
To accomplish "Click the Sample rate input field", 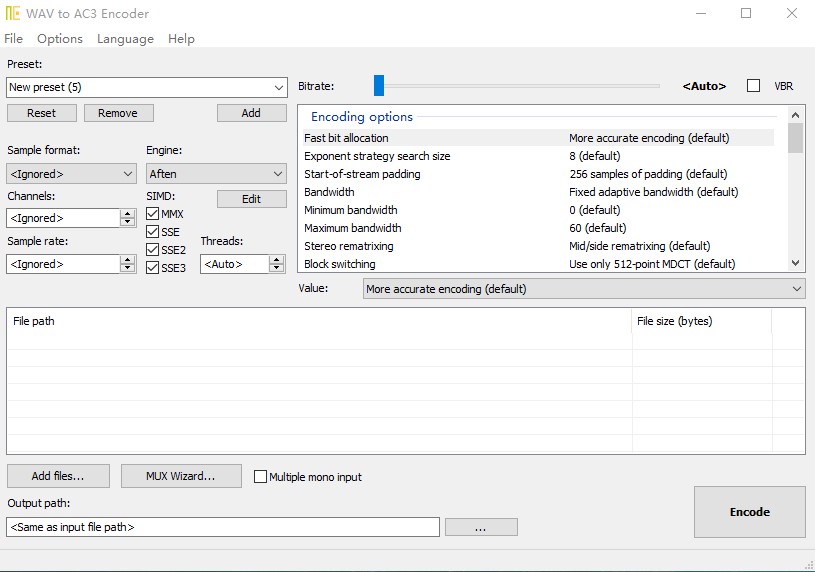I will point(63,264).
